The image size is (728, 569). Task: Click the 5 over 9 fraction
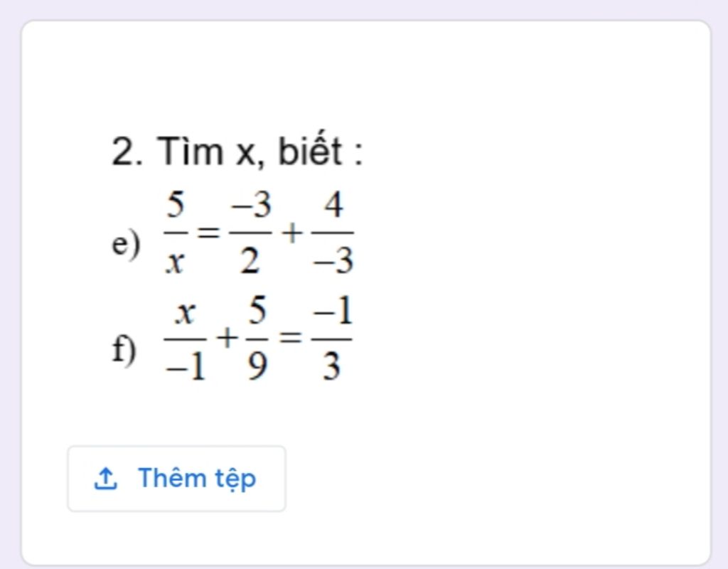(x=257, y=339)
